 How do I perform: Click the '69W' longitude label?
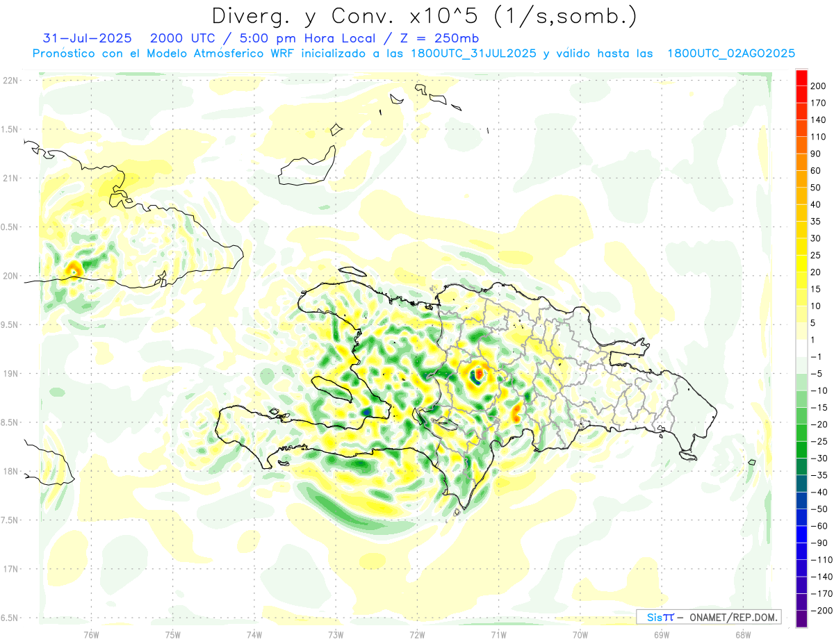tap(661, 634)
